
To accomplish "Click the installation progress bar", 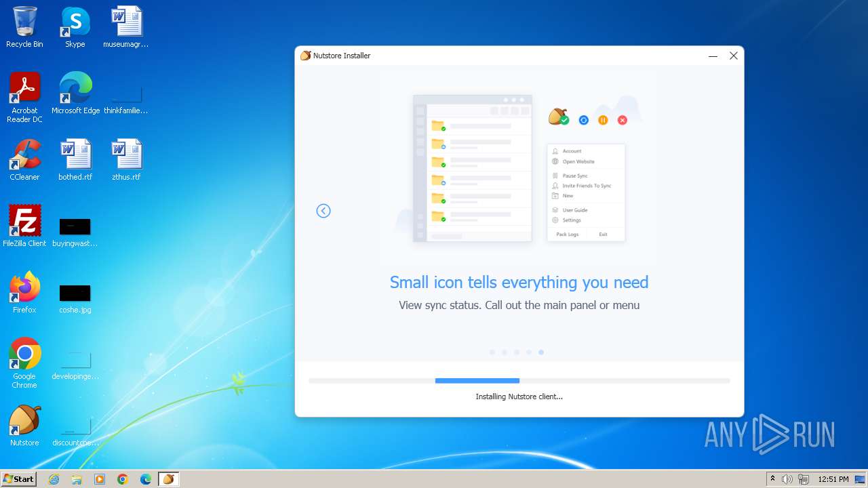I will point(519,381).
